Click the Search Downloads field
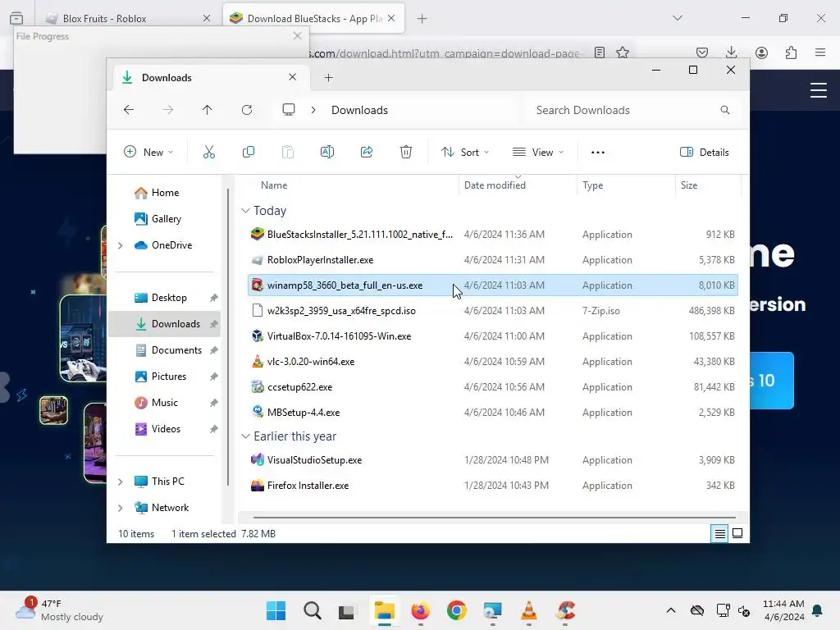 tap(633, 110)
